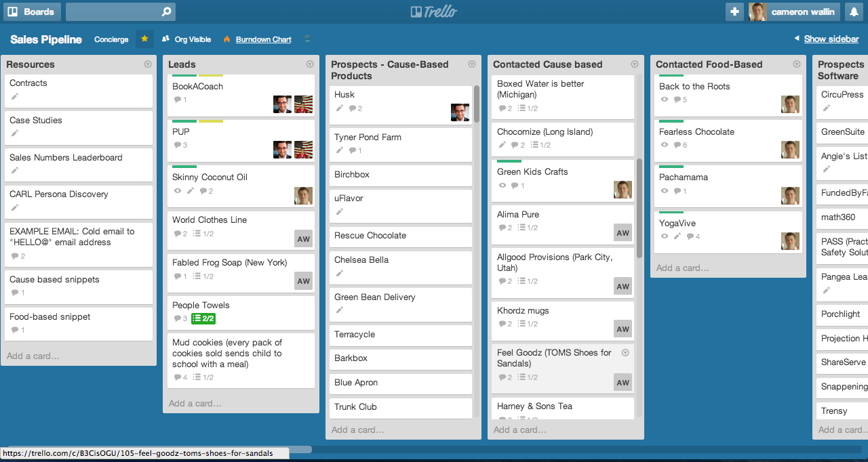This screenshot has height=462, width=868.
Task: Click completed 2/2 checklist badge on People Towels
Action: 203,318
